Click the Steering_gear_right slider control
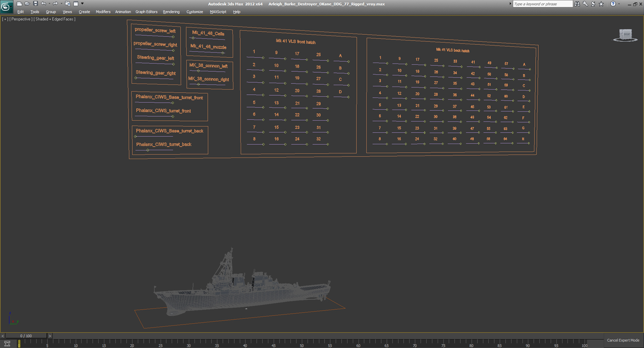This screenshot has width=644, height=348. (x=136, y=78)
